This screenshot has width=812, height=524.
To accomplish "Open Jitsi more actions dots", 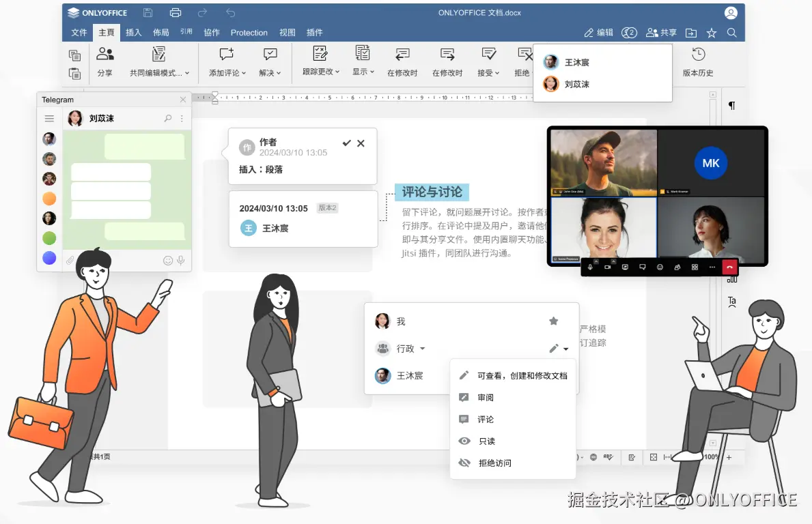I will click(712, 267).
